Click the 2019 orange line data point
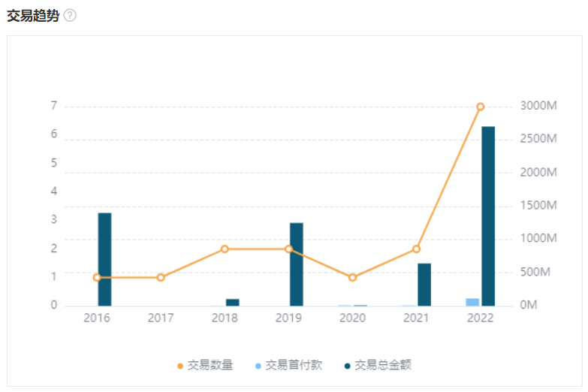The width and height of the screenshot is (588, 392). point(288,249)
